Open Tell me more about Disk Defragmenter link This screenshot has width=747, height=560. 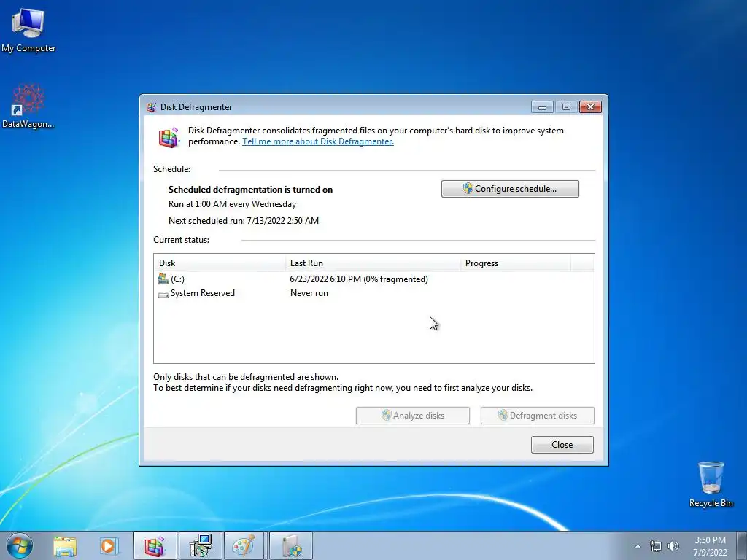pyautogui.click(x=318, y=141)
